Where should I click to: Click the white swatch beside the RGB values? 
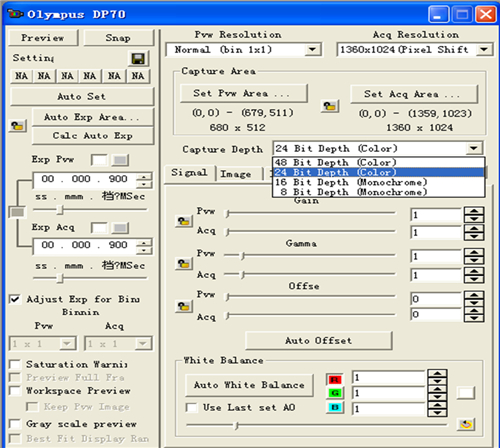coord(466,393)
